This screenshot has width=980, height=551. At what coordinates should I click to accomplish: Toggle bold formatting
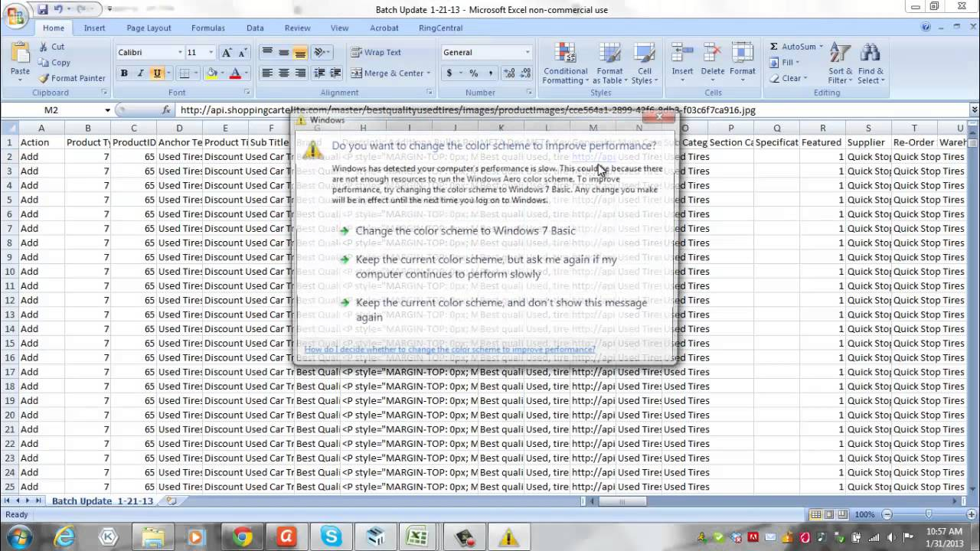[x=124, y=73]
